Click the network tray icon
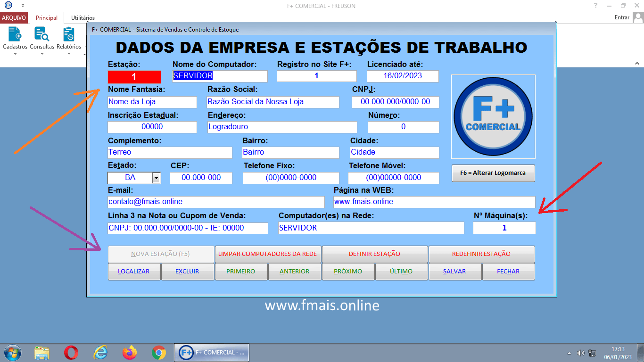The height and width of the screenshot is (362, 644). point(592,353)
